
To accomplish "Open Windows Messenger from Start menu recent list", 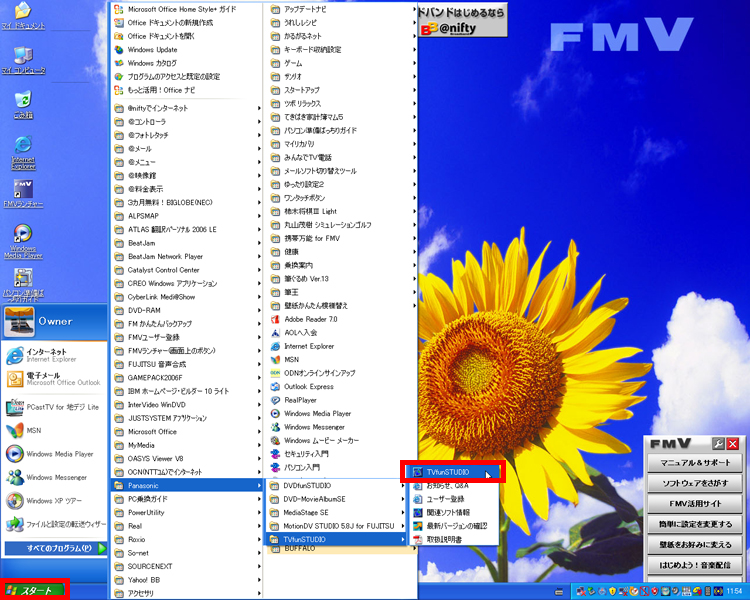I will [x=53, y=477].
